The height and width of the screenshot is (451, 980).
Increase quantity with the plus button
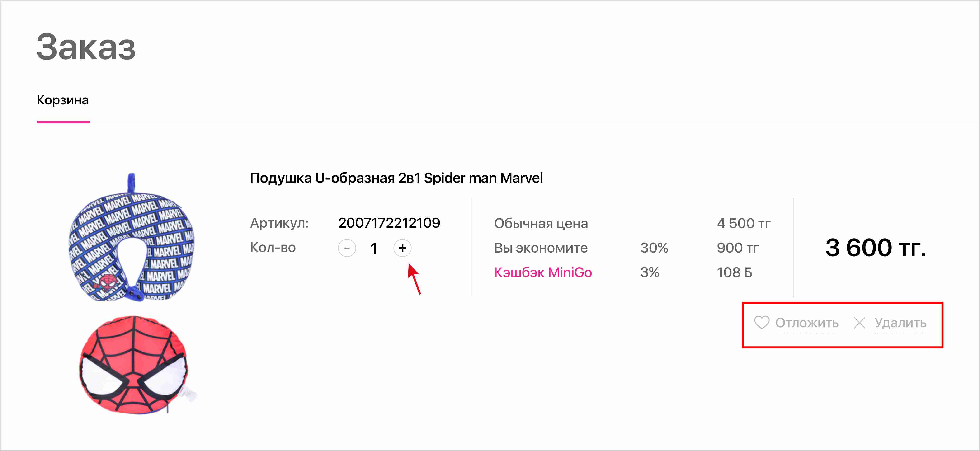(x=402, y=248)
